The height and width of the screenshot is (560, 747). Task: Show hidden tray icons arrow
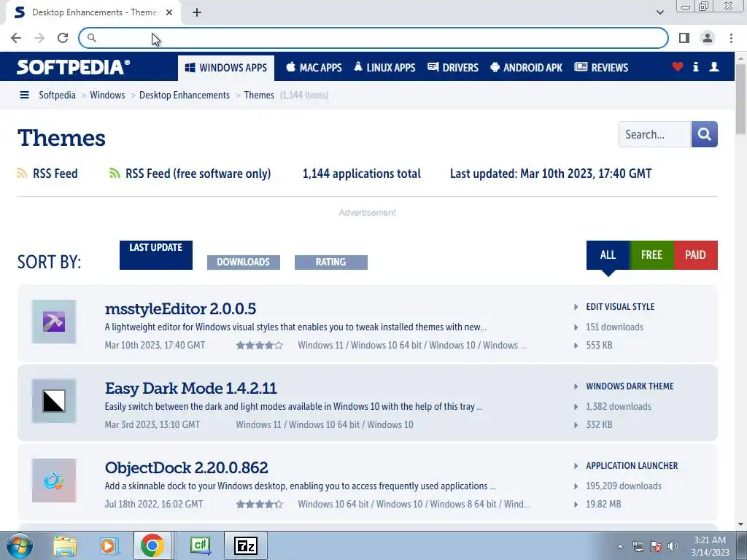[x=620, y=546]
